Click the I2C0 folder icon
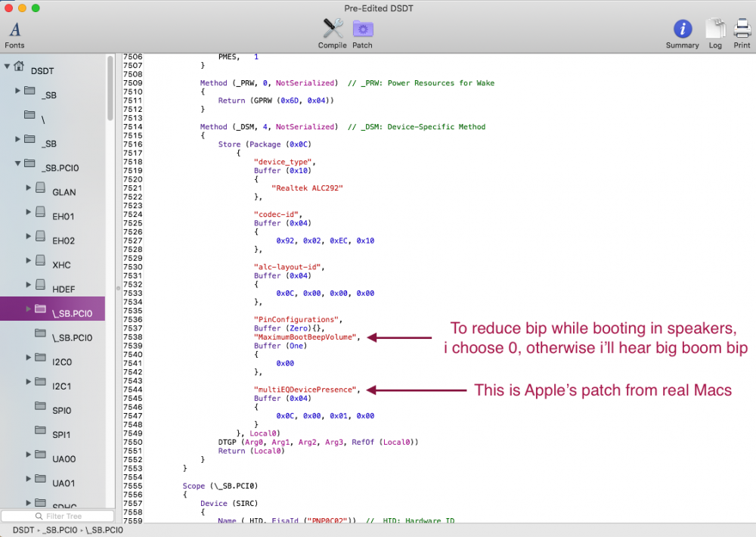This screenshot has height=537, width=756. (x=41, y=357)
